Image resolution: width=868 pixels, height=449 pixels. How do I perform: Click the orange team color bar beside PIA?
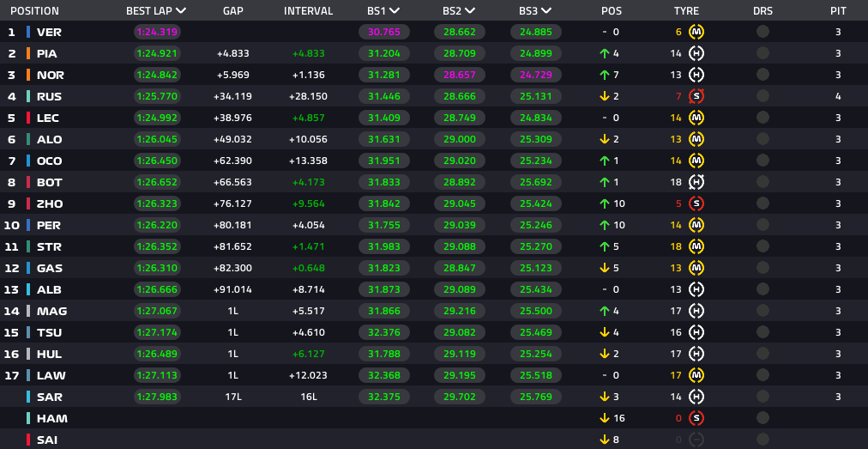(x=28, y=54)
